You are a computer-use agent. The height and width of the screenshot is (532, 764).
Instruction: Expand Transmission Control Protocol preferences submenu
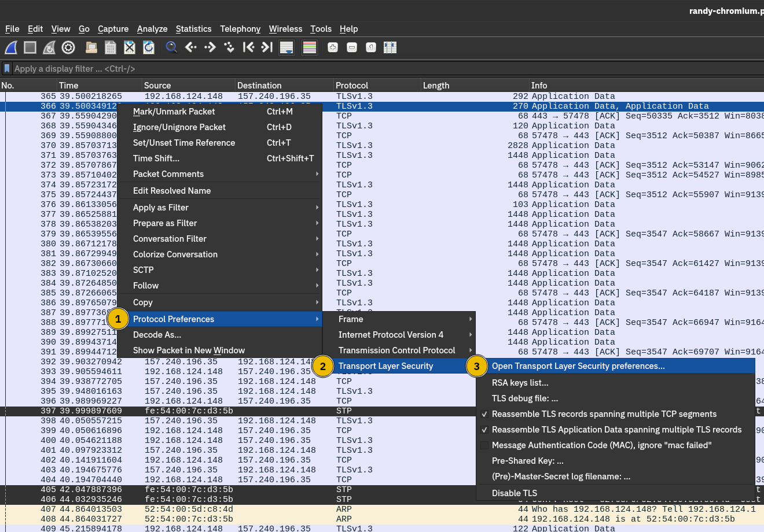coord(397,350)
